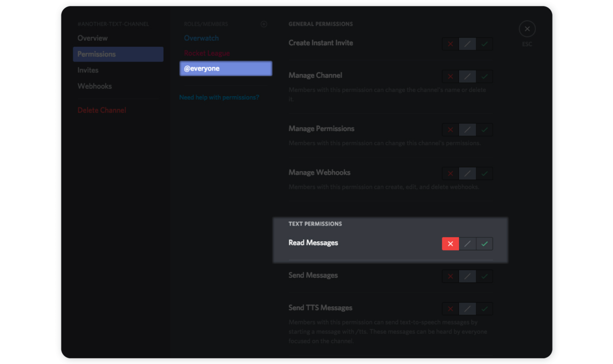This screenshot has height=364, width=613.
Task: Select the Rocket League role
Action: 207,53
